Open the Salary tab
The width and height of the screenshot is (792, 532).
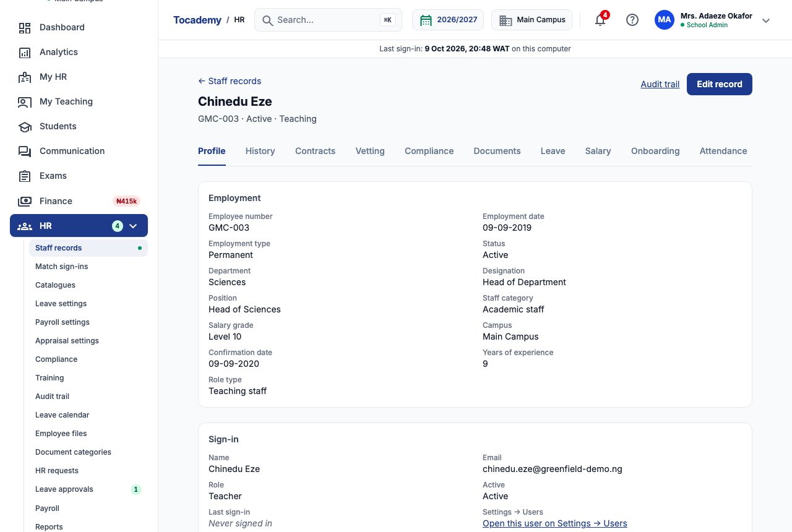pyautogui.click(x=598, y=151)
